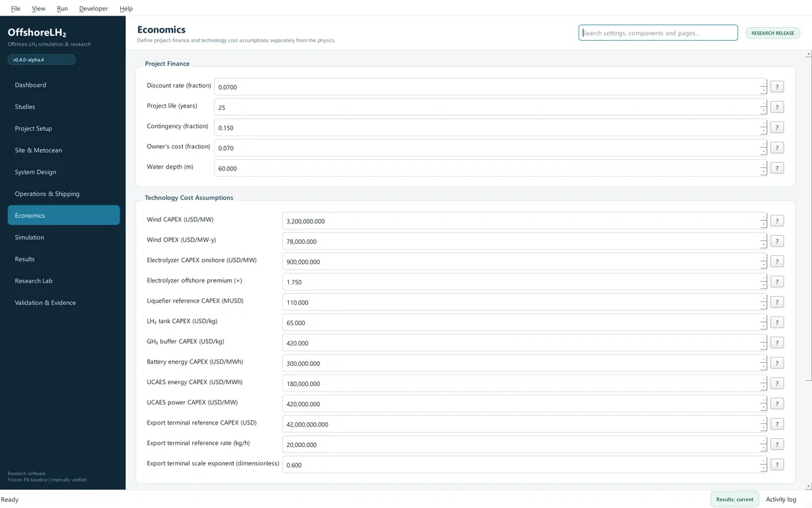
Task: Select the Wind CAPEX value field
Action: point(524,221)
